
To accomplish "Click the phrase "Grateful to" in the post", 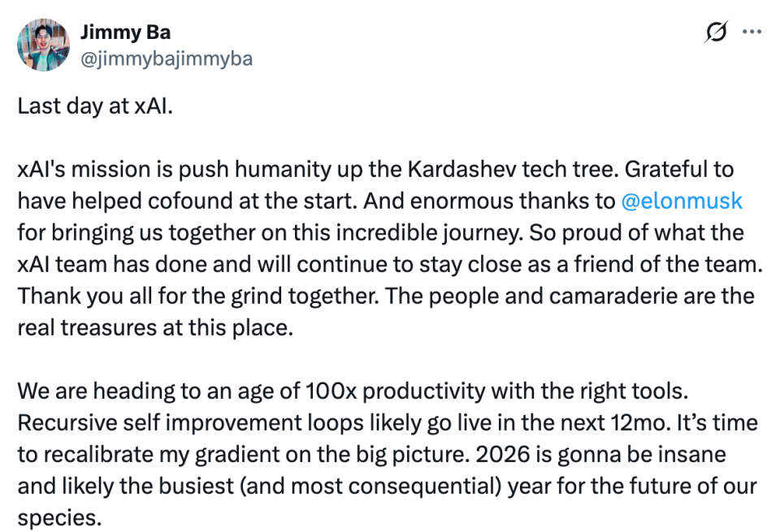I will [688, 171].
